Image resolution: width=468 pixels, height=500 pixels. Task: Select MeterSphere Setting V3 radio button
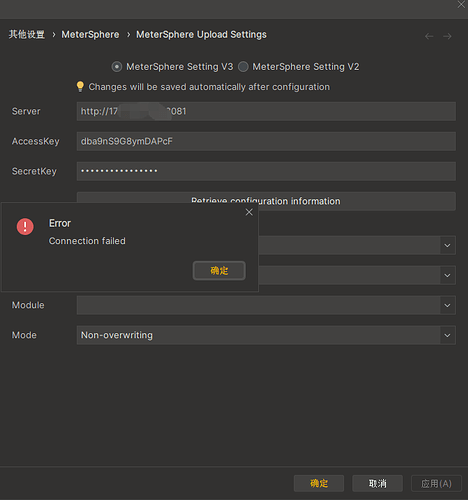117,67
